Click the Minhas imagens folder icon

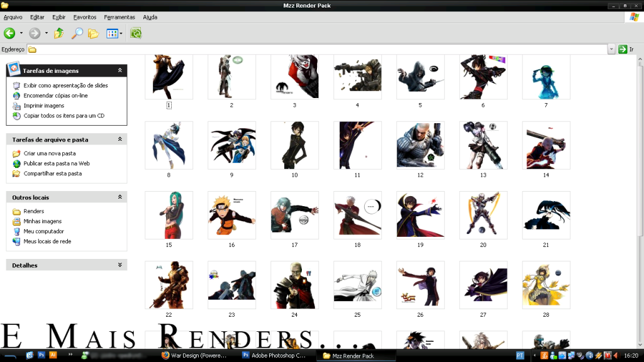coord(16,222)
